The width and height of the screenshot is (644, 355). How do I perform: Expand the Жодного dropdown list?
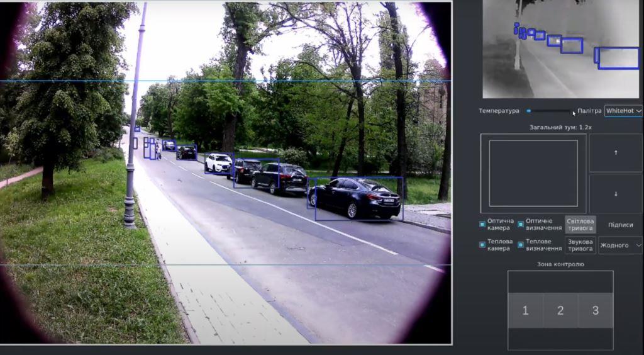coord(620,245)
